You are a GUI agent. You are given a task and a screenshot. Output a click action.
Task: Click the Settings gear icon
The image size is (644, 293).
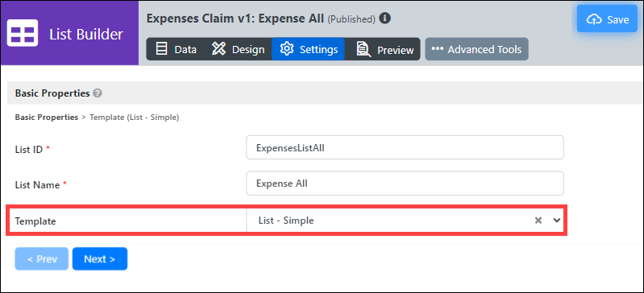click(287, 49)
